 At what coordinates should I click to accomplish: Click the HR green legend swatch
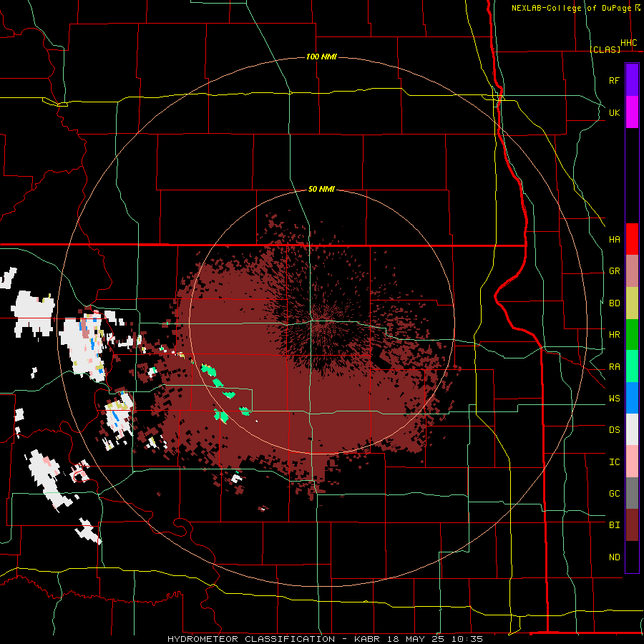pyautogui.click(x=632, y=335)
